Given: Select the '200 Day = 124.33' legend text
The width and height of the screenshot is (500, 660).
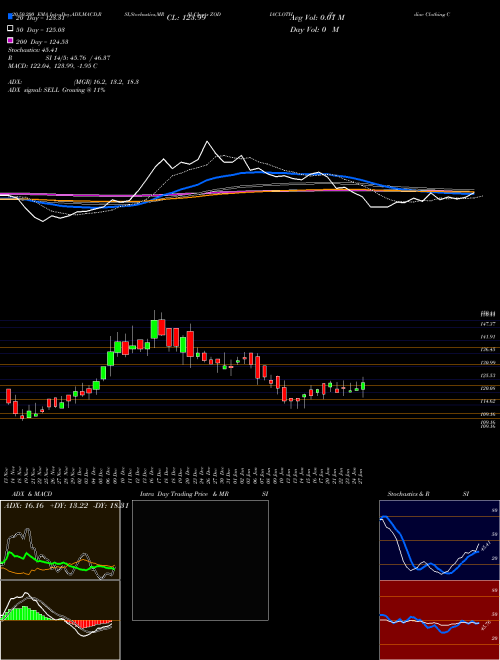Looking at the screenshot, I should point(42,42).
